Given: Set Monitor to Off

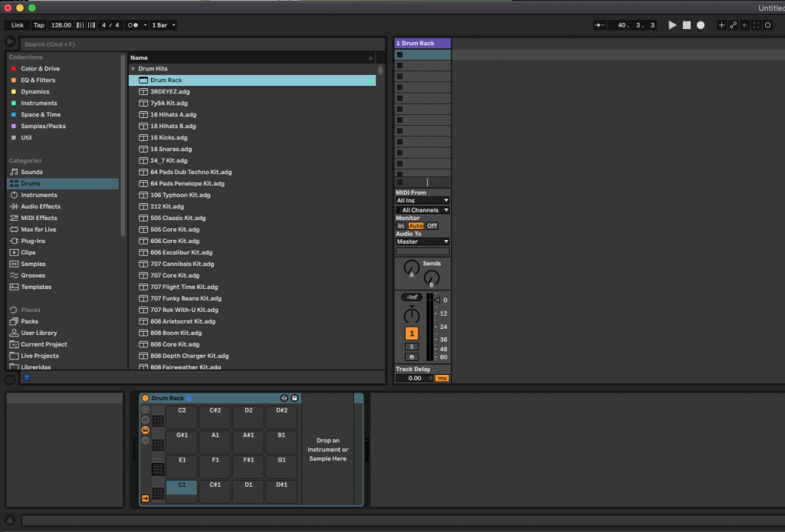Looking at the screenshot, I should click(x=432, y=225).
